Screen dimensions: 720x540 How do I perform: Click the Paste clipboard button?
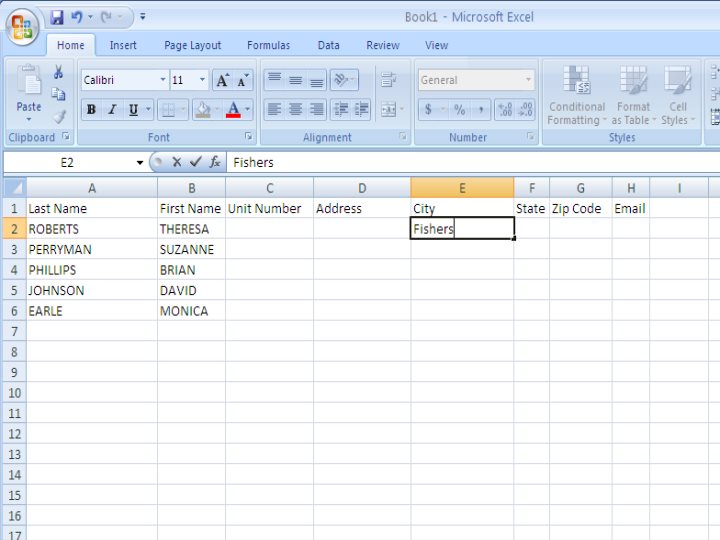[x=29, y=87]
